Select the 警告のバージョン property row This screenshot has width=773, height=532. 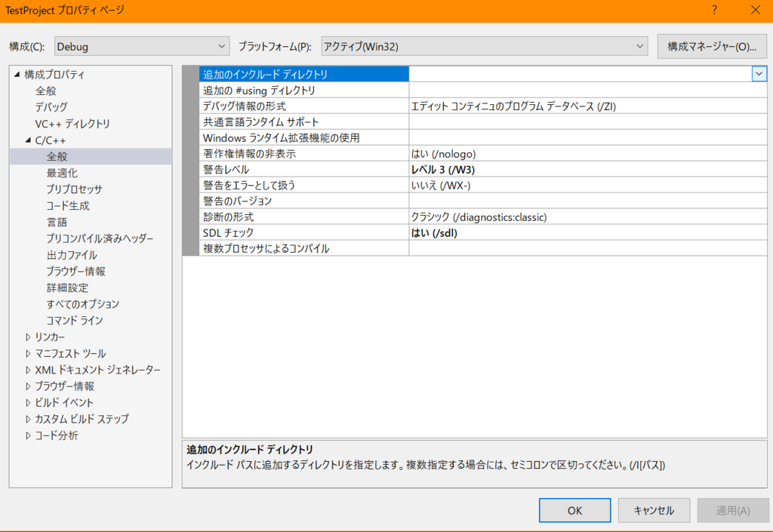[x=483, y=201]
